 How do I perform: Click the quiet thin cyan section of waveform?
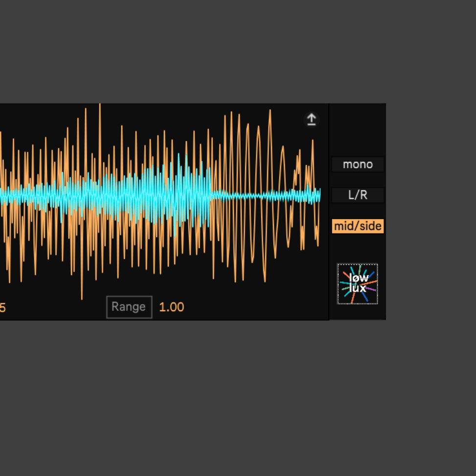coord(252,196)
